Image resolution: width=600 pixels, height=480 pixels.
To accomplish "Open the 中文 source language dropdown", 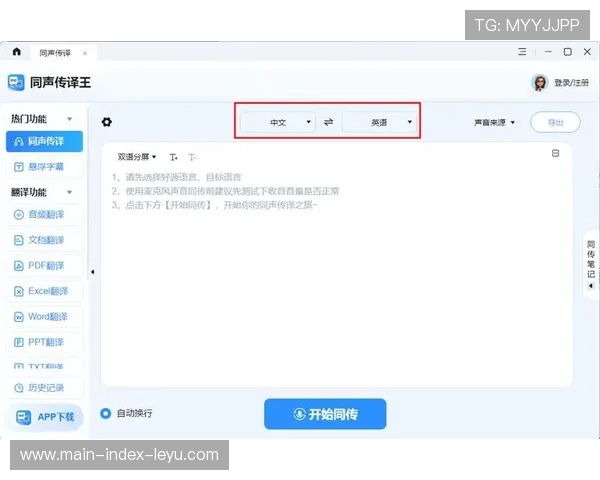I will coord(278,122).
